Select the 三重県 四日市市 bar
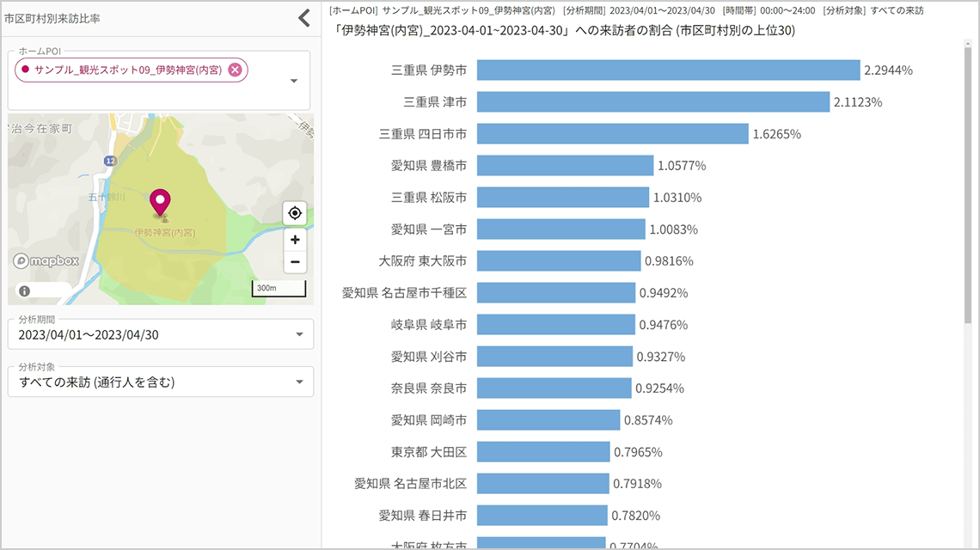The image size is (980, 550). click(612, 133)
